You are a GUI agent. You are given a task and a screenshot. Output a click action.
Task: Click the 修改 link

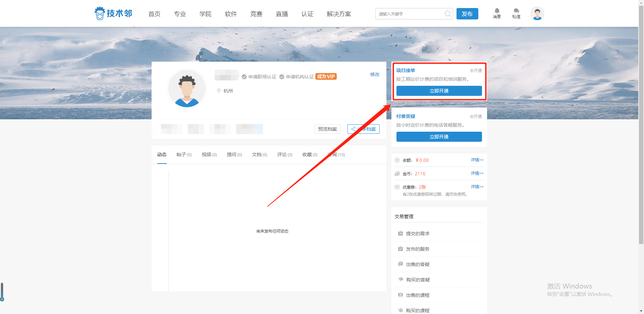[375, 74]
